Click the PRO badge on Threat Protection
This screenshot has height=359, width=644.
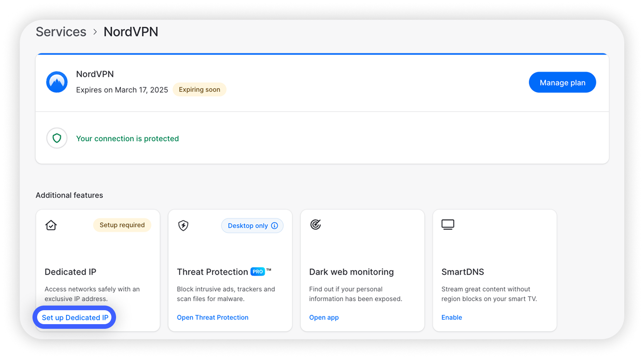click(x=257, y=271)
